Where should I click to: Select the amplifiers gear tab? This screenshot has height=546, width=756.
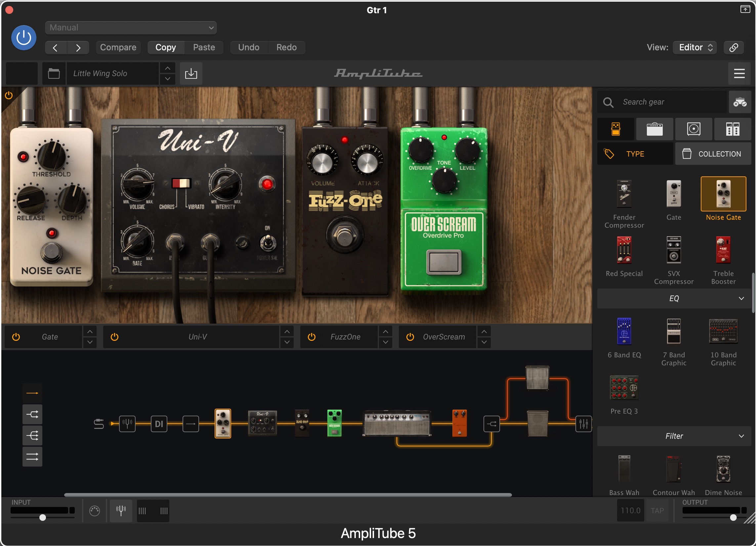click(x=655, y=129)
